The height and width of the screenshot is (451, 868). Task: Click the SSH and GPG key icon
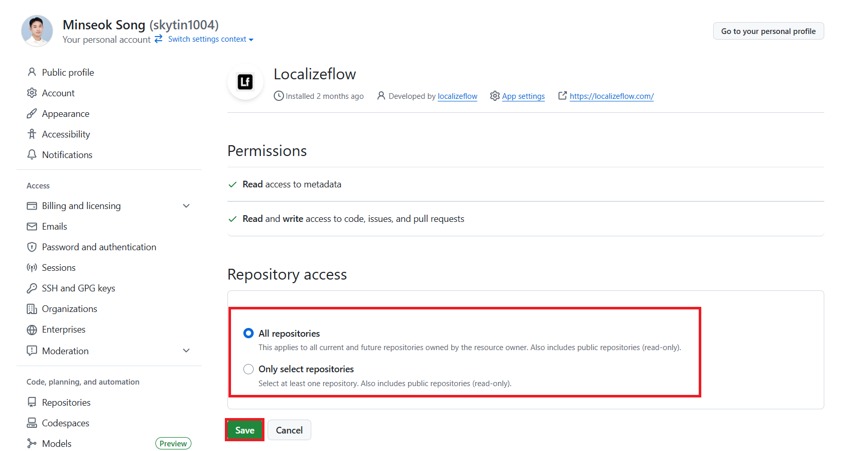point(32,288)
